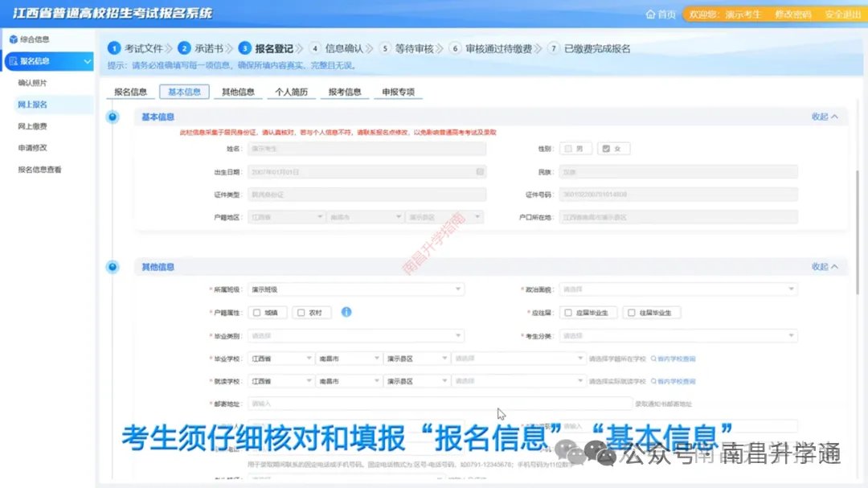The height and width of the screenshot is (488, 868).
Task: Open the 考生分类 dropdown
Action: coord(678,336)
